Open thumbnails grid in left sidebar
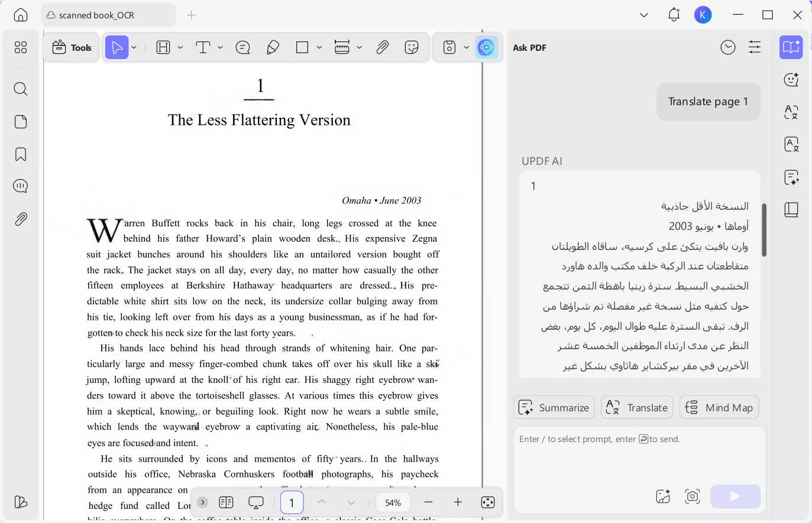 (21, 47)
